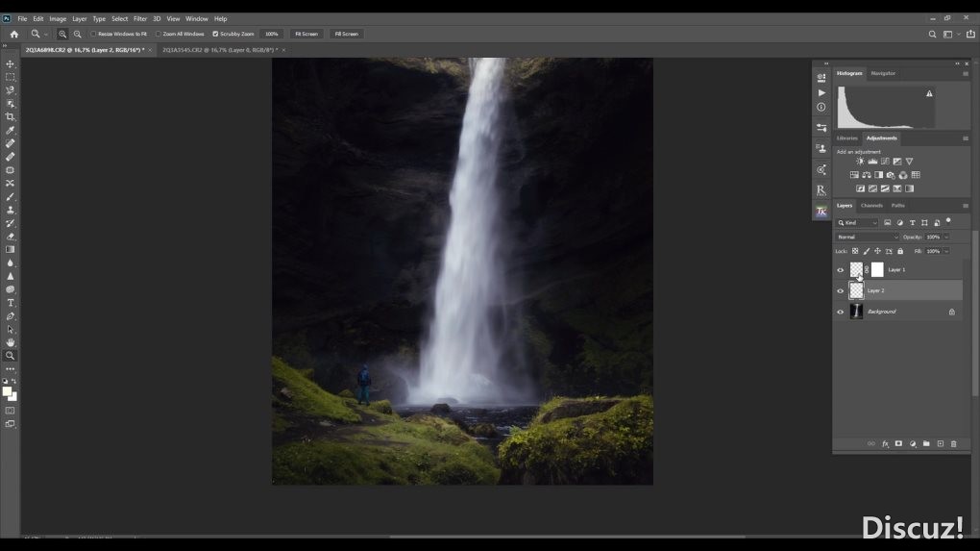
Task: Add a Curves adjustment
Action: tap(885, 162)
